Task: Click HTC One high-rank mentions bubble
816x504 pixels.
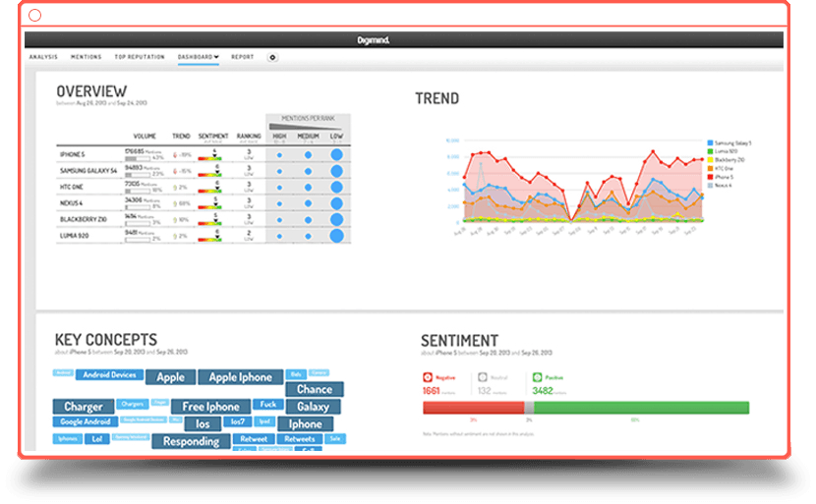Action: pos(279,188)
